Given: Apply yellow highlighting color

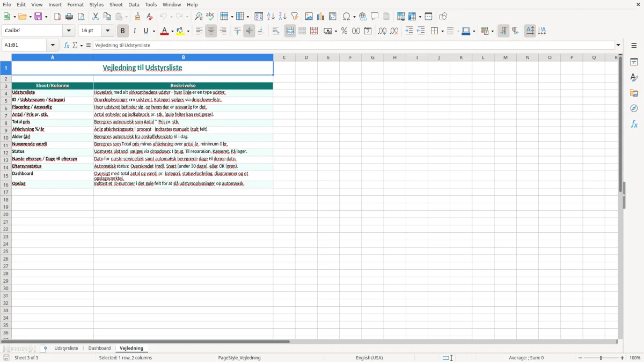Looking at the screenshot, I should pos(181,31).
